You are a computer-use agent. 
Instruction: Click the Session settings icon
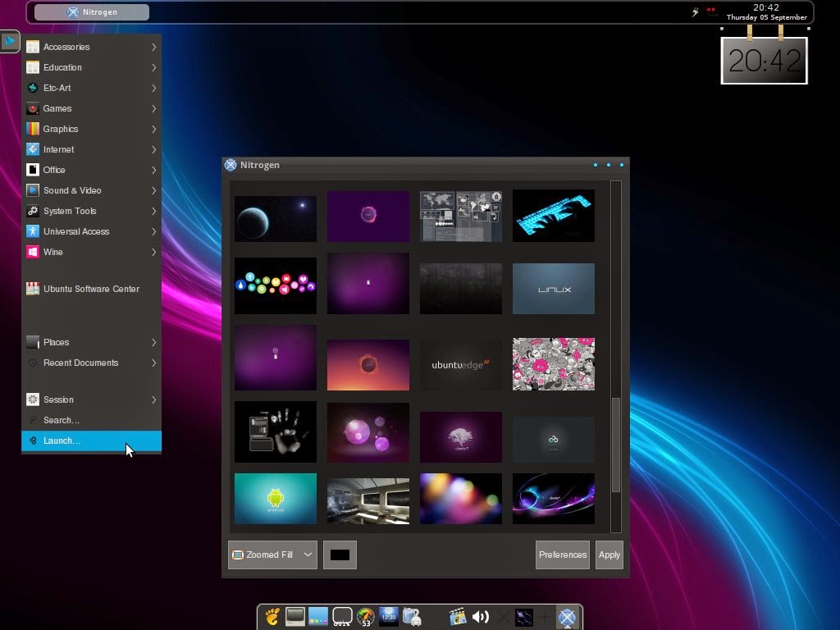pos(33,399)
